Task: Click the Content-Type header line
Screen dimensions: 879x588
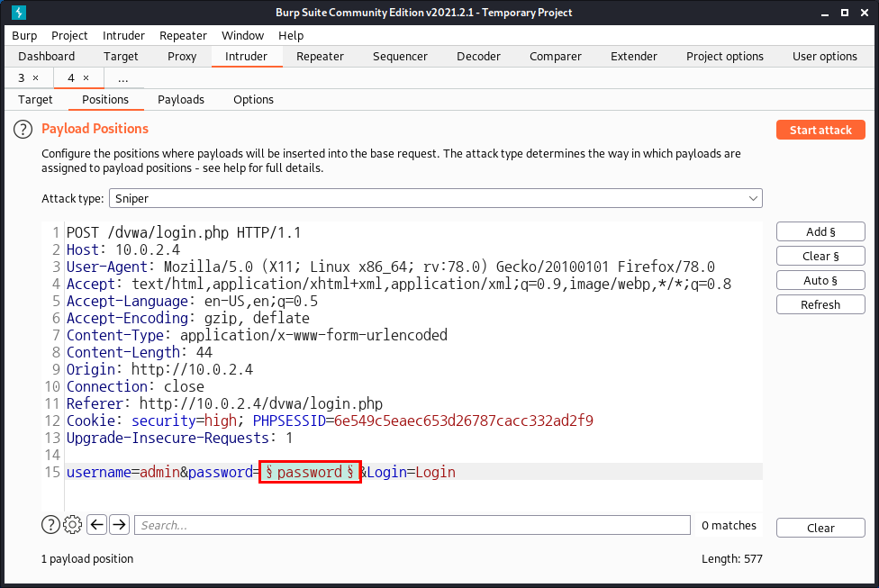Action: pyautogui.click(x=257, y=335)
